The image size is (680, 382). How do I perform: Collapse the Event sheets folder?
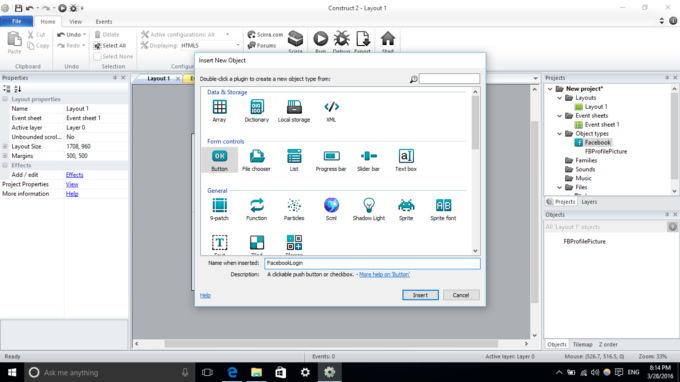click(559, 116)
